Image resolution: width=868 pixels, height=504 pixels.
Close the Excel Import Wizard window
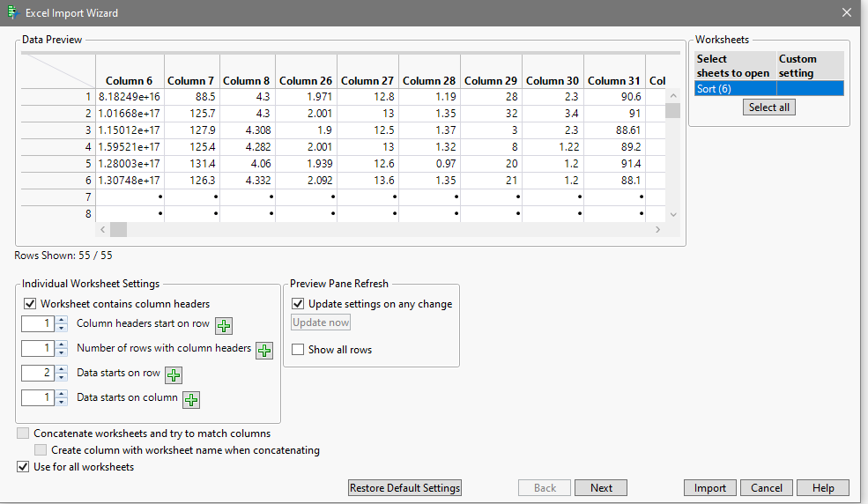point(847,13)
